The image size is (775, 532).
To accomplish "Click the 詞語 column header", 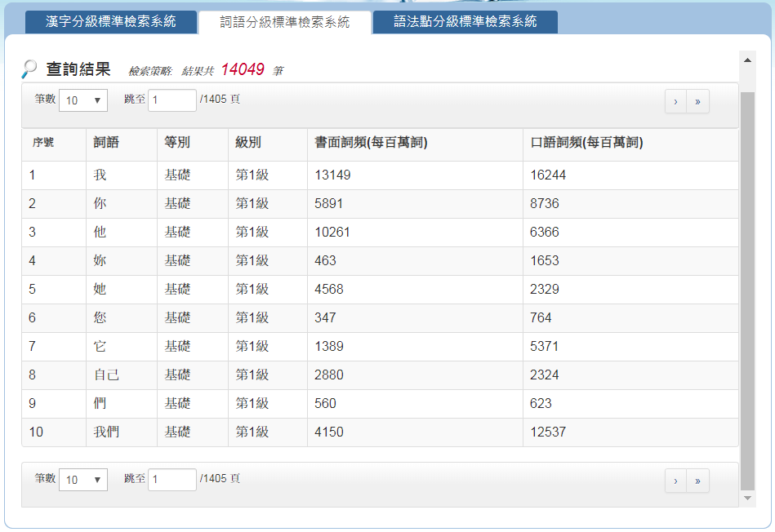I will click(106, 143).
